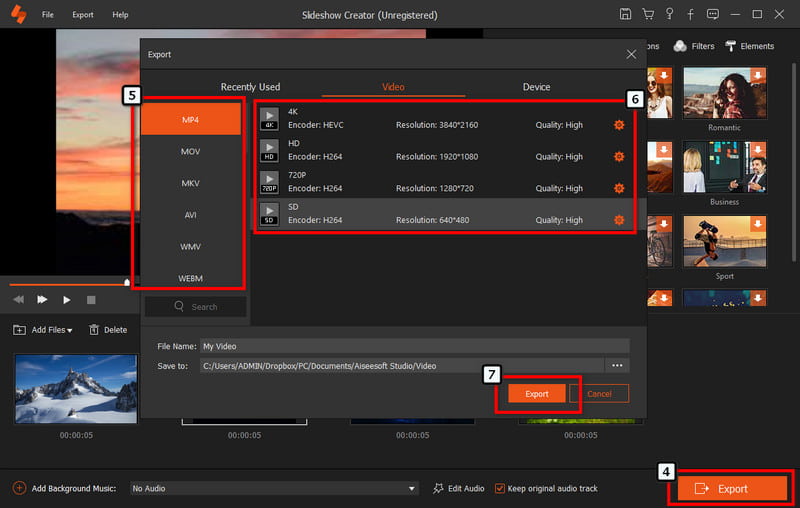Select MOV format in list

[190, 151]
